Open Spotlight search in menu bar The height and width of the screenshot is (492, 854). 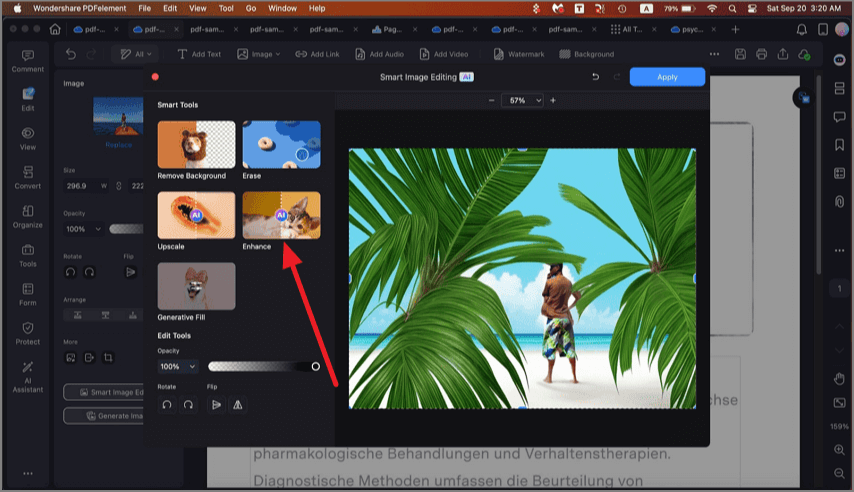(x=733, y=8)
